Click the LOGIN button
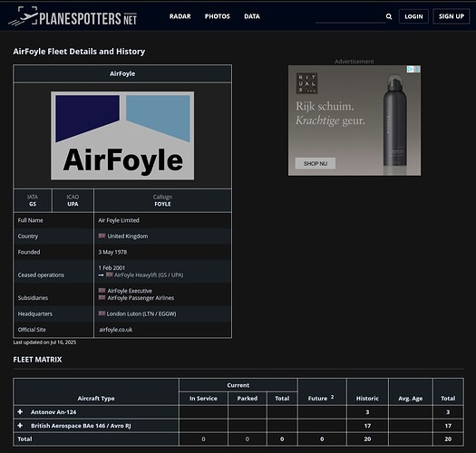The width and height of the screenshot is (476, 453). (413, 16)
